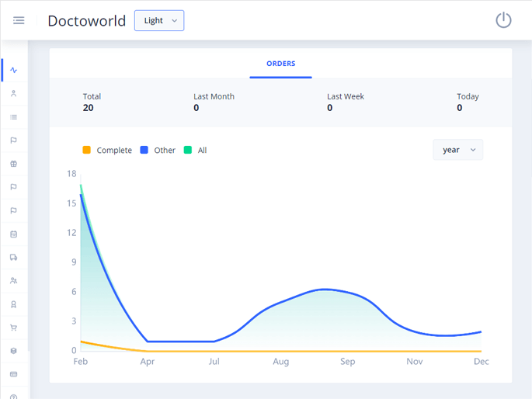Select the users group sidebar icon
532x399 pixels.
(x=14, y=281)
